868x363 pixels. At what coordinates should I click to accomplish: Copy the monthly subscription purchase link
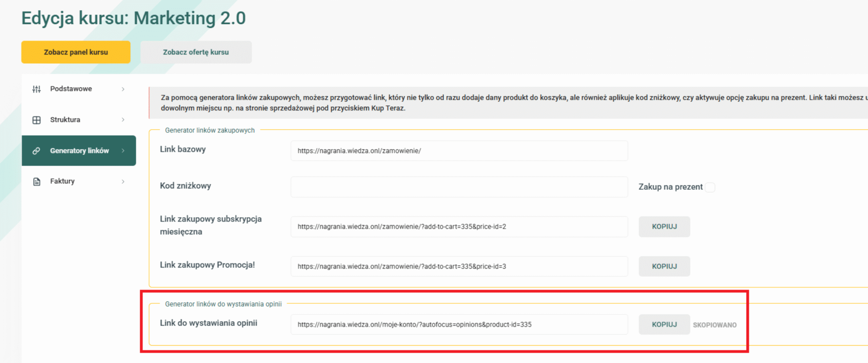click(x=664, y=226)
